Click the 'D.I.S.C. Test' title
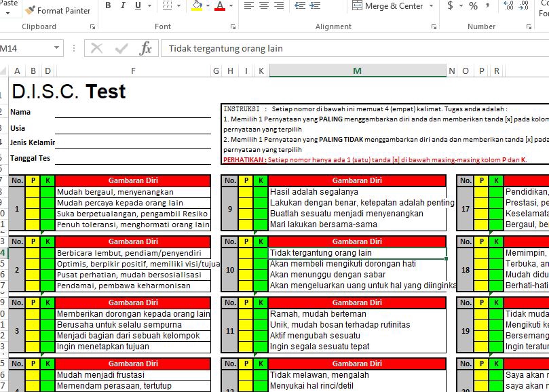Screen dimensions: 549x392 point(69,92)
